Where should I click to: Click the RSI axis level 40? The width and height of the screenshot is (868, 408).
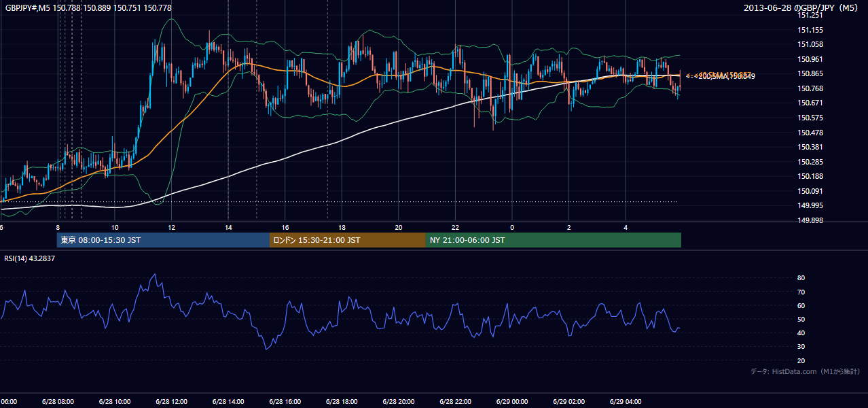801,333
